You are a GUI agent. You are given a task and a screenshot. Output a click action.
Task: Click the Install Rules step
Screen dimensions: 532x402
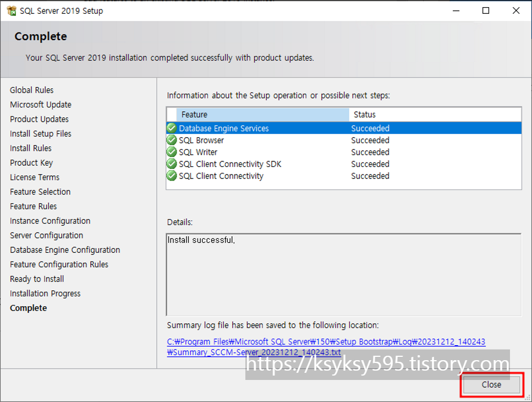tap(31, 148)
